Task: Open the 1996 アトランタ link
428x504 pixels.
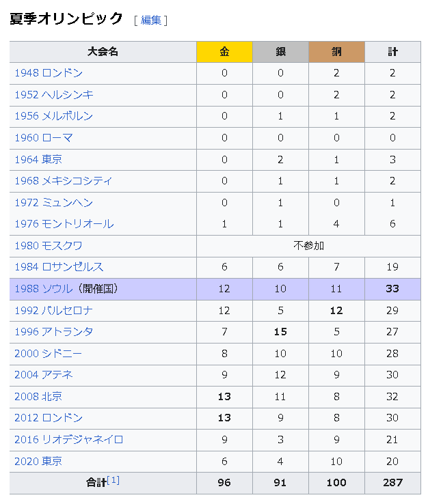Action: [54, 332]
